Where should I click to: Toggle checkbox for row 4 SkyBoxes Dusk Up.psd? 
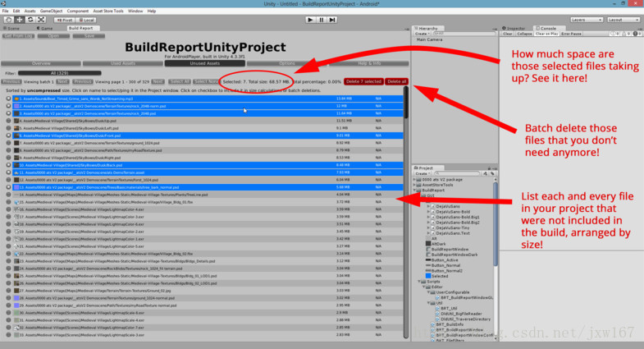9,121
